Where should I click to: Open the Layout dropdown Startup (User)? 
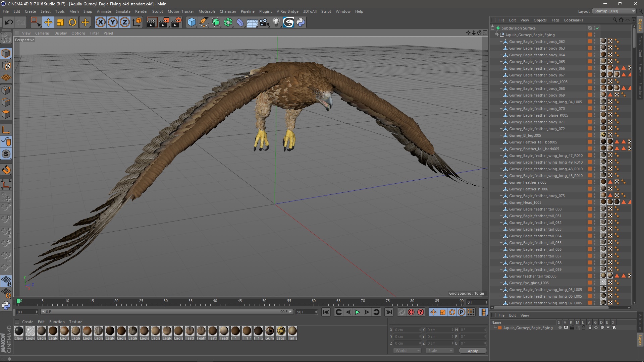tap(614, 11)
